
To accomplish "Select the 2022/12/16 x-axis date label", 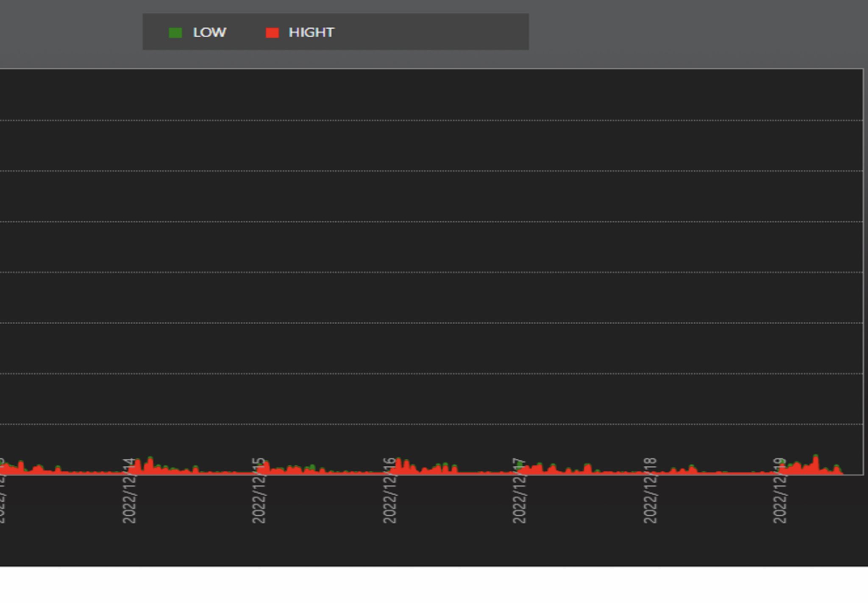I will [389, 491].
